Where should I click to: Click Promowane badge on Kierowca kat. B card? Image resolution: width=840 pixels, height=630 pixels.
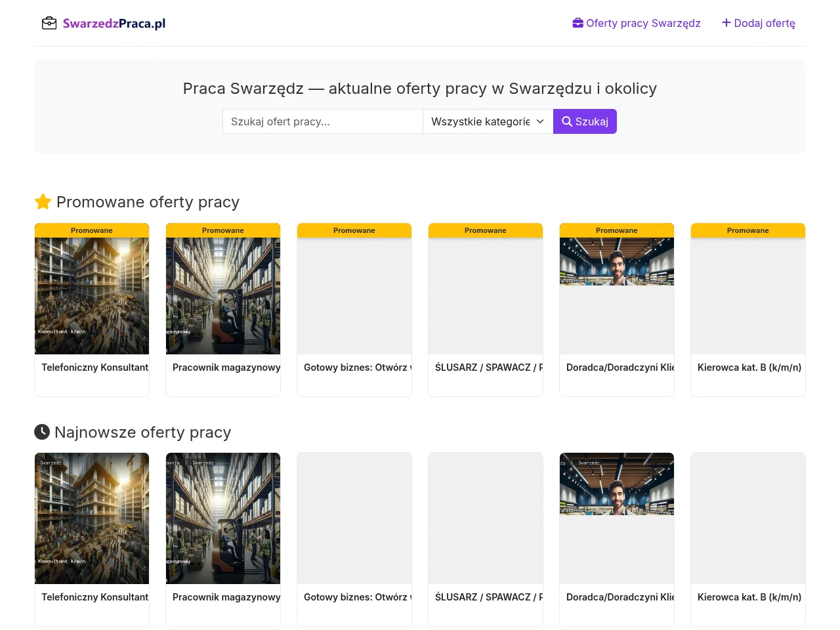click(x=748, y=230)
